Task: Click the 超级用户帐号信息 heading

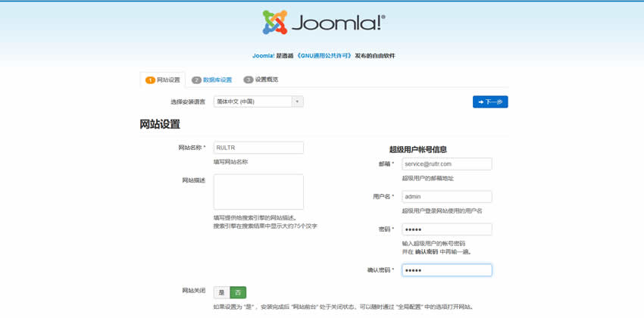Action: tap(418, 150)
